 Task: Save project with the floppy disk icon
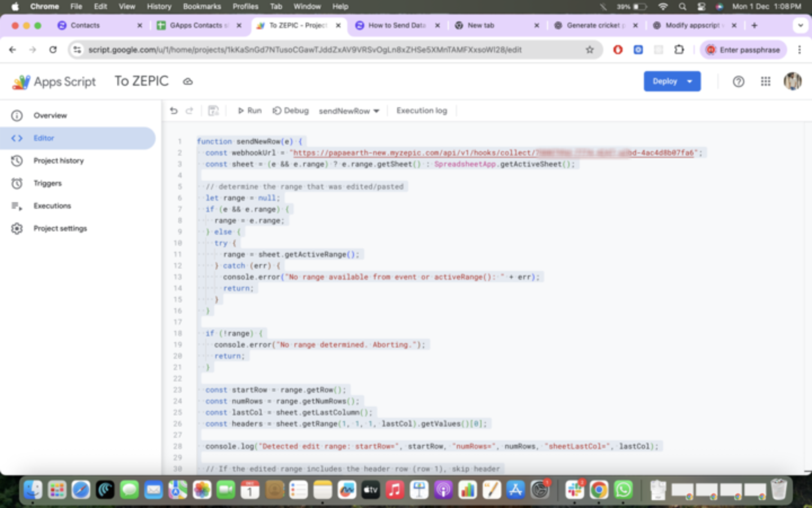(213, 111)
